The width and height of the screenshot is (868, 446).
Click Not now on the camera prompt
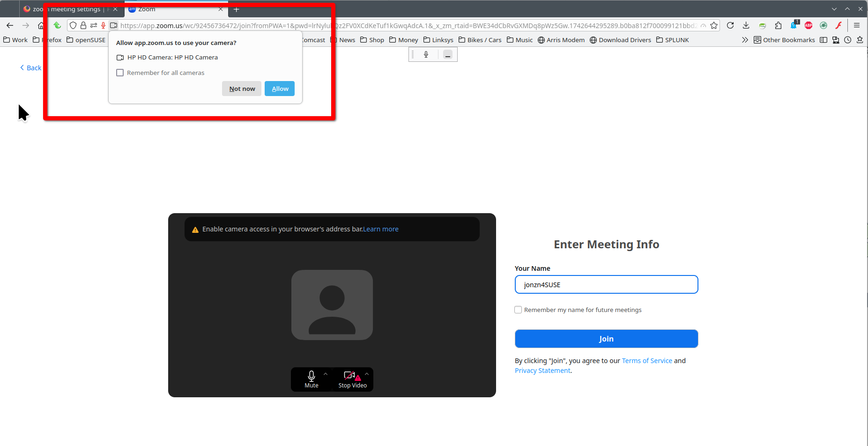pos(242,89)
